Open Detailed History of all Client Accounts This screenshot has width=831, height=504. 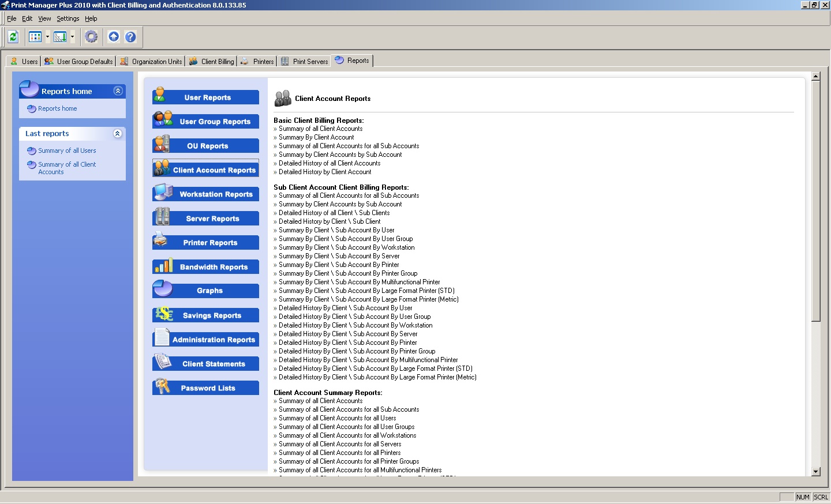click(x=330, y=163)
